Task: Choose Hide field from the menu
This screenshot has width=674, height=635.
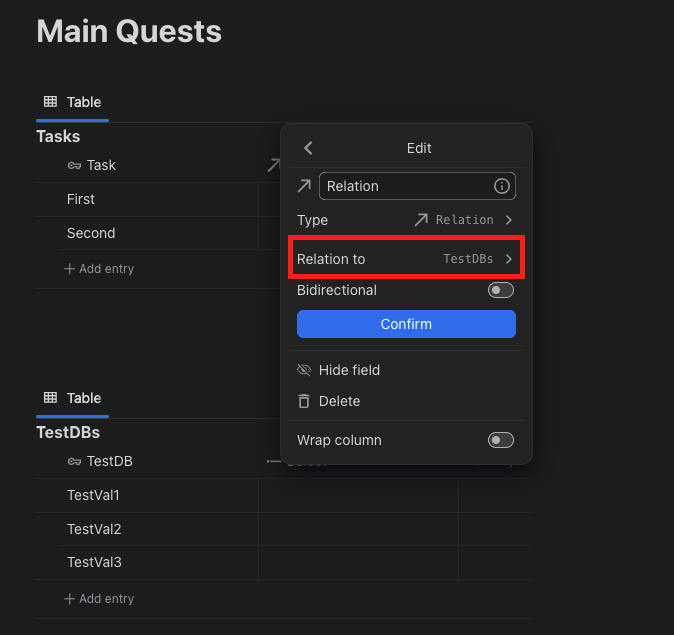Action: 349,370
